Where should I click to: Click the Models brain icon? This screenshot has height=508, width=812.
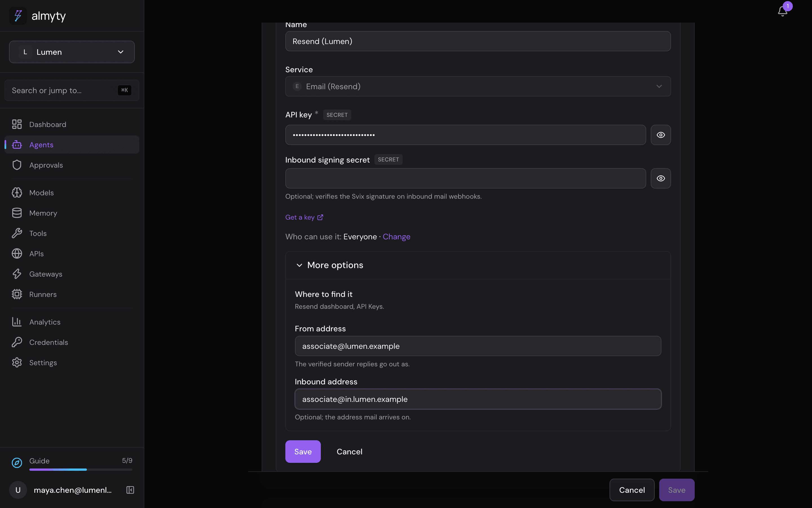coord(17,192)
